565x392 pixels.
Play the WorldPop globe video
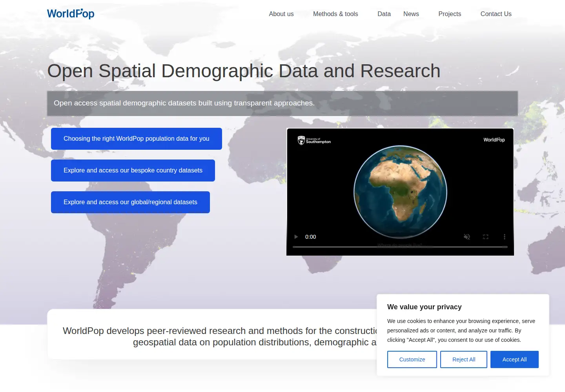point(296,237)
